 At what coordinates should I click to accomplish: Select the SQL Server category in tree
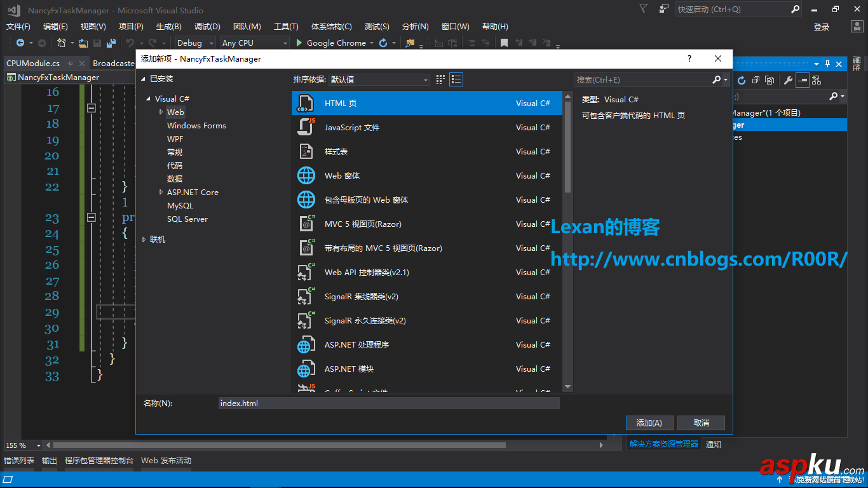(187, 219)
